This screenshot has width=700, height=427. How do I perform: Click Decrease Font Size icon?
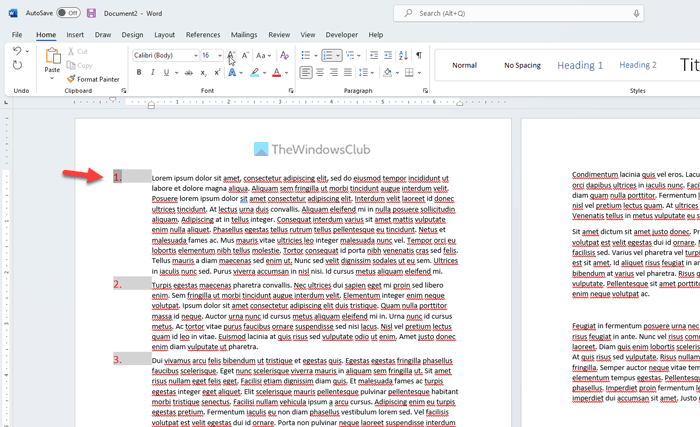click(245, 55)
